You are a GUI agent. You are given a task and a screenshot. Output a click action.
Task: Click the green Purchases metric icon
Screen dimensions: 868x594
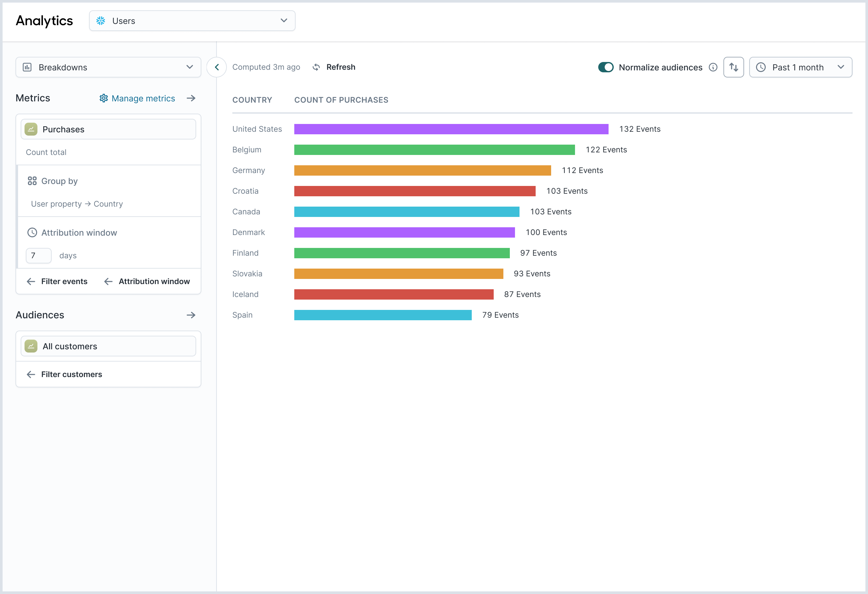(x=31, y=129)
